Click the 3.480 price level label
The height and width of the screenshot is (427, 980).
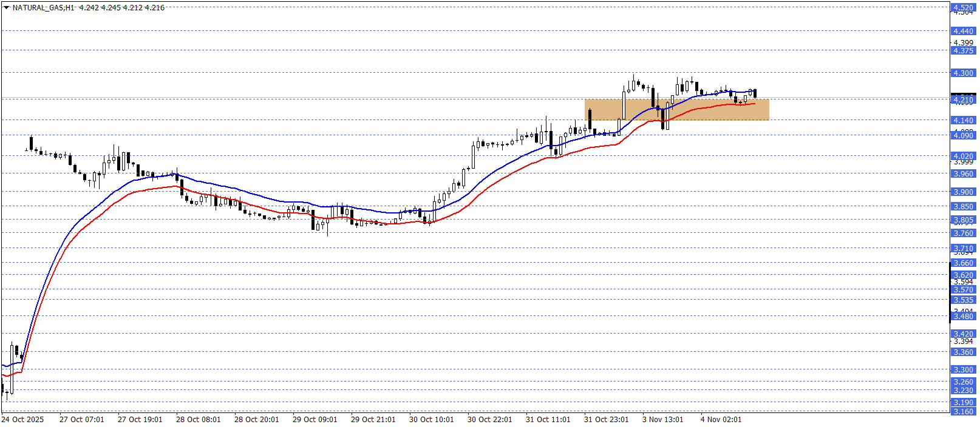(963, 316)
